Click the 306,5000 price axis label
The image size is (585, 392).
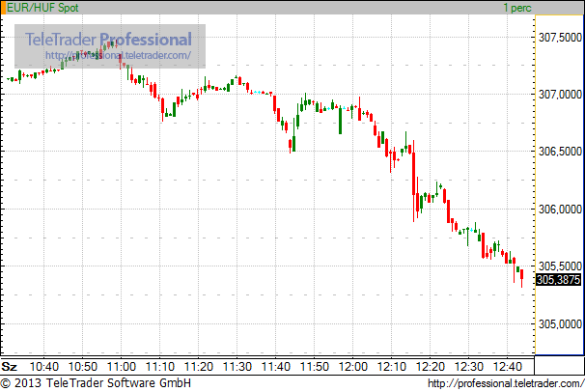[x=560, y=152]
